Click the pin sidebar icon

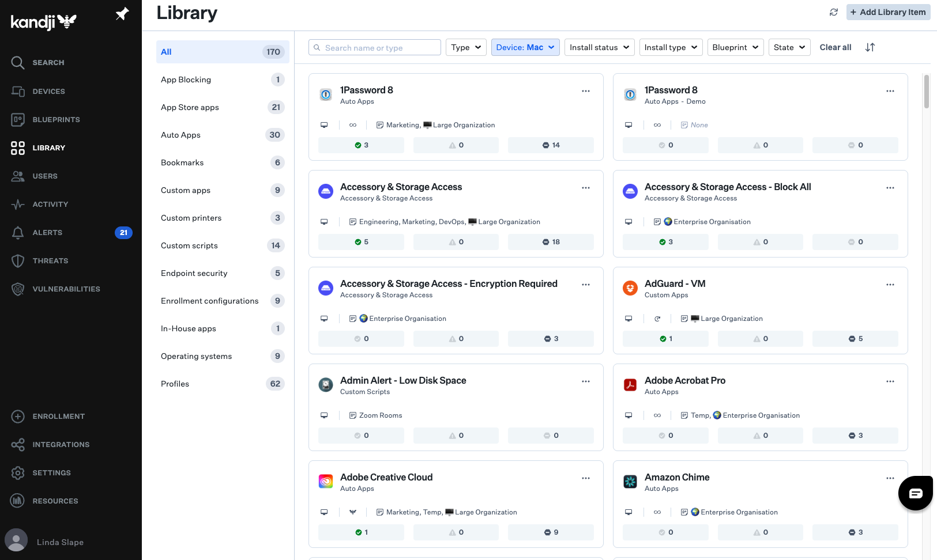122,14
